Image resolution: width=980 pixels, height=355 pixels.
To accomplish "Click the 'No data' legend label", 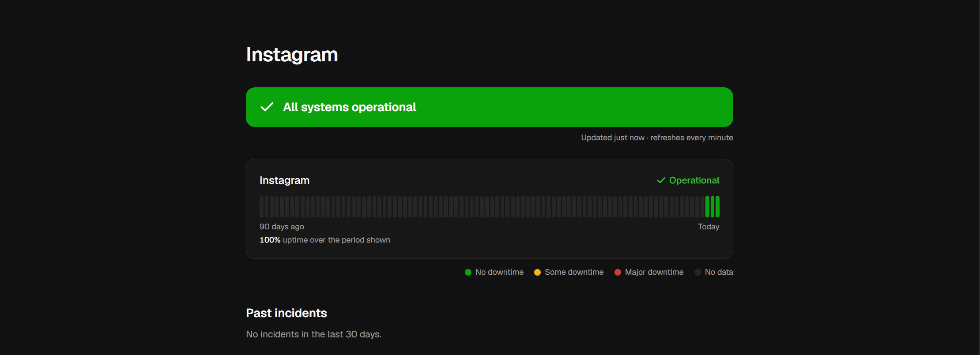I will (x=719, y=273).
